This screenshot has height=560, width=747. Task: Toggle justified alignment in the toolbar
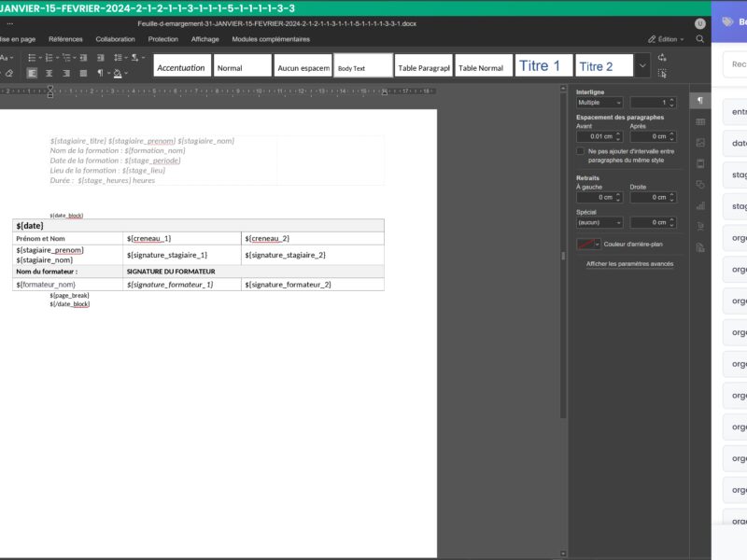83,72
